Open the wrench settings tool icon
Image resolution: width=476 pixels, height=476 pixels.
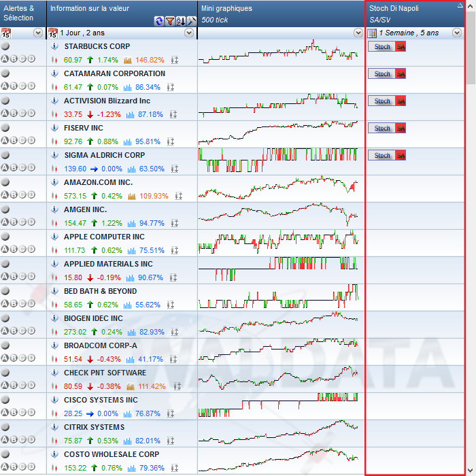pyautogui.click(x=192, y=21)
